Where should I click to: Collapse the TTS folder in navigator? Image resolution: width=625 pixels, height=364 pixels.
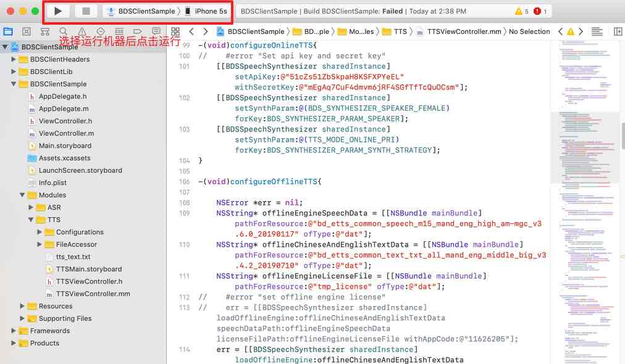click(x=31, y=220)
